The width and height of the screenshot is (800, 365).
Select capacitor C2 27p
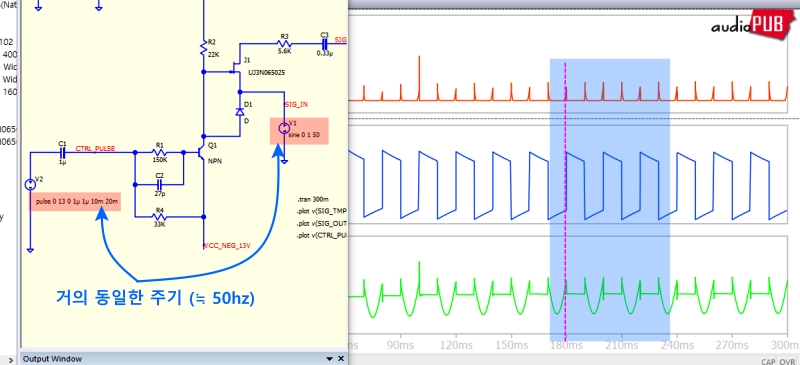[x=159, y=183]
